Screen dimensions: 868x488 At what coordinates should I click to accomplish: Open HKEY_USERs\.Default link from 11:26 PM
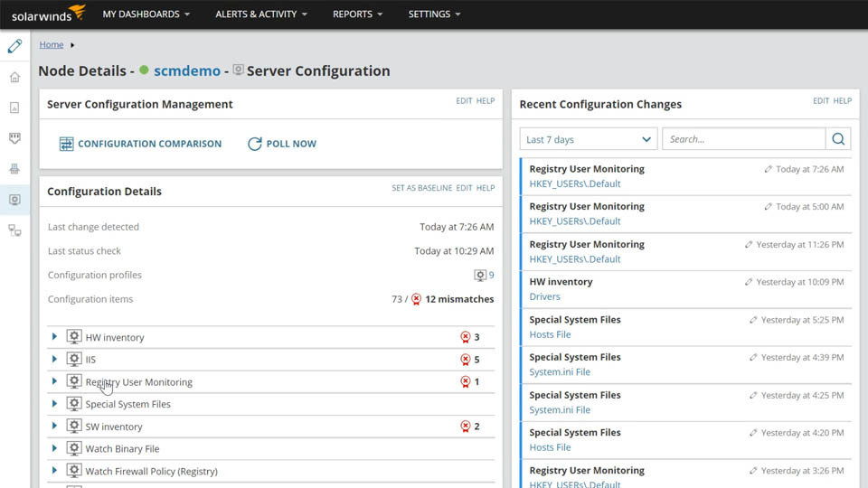[x=575, y=259]
